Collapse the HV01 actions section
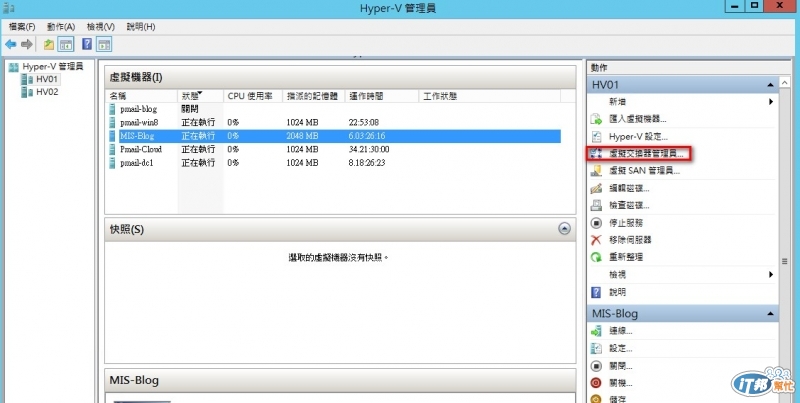 (770, 85)
